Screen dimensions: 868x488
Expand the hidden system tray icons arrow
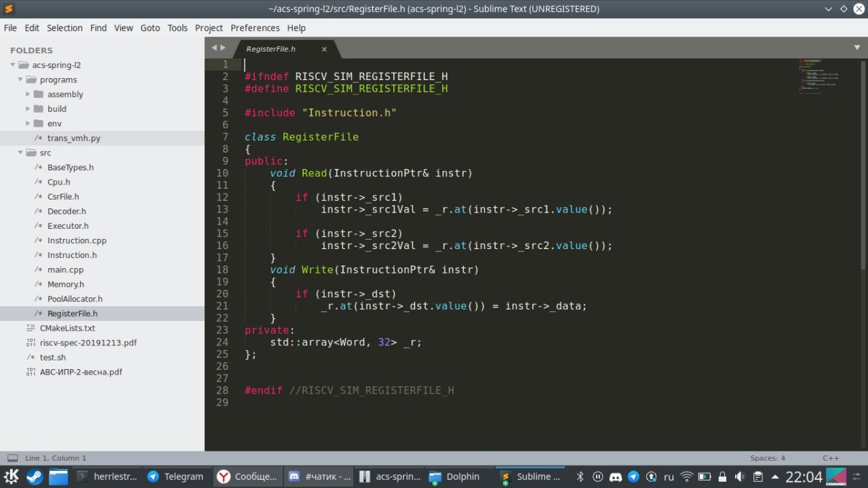point(775,476)
